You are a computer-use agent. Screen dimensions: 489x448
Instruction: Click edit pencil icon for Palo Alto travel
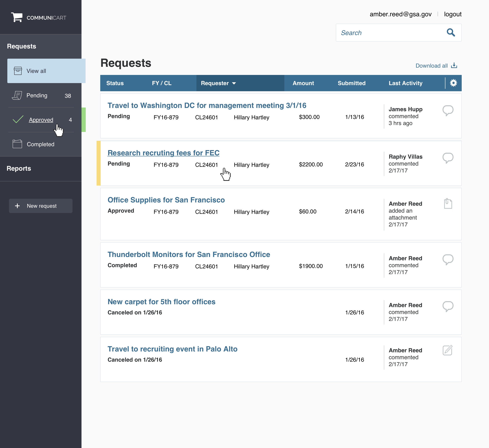[x=447, y=350]
